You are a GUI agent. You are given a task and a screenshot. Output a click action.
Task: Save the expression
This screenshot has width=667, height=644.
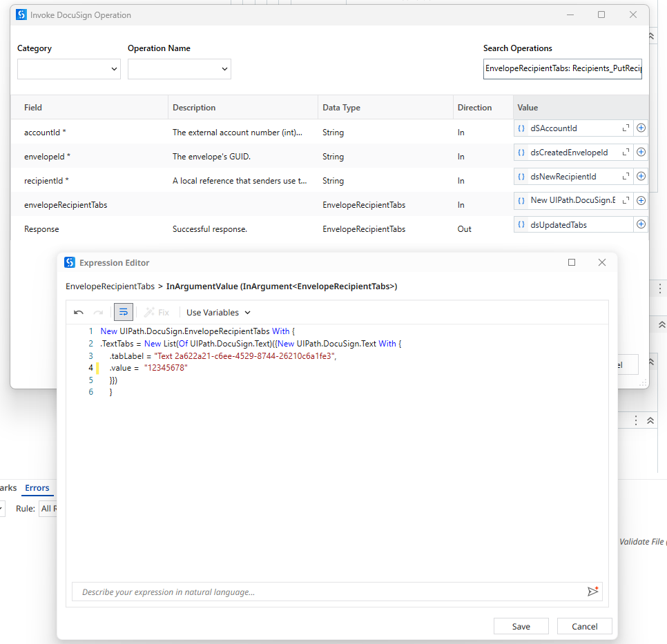[x=521, y=626]
